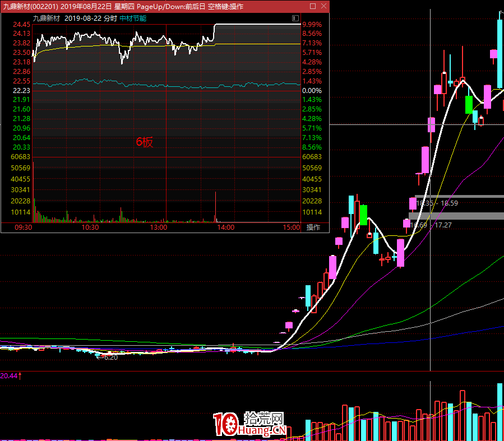Viewport: 504px width, 441px height.
Task: Click the 0.00% baseline label on right axis
Action: [311, 90]
